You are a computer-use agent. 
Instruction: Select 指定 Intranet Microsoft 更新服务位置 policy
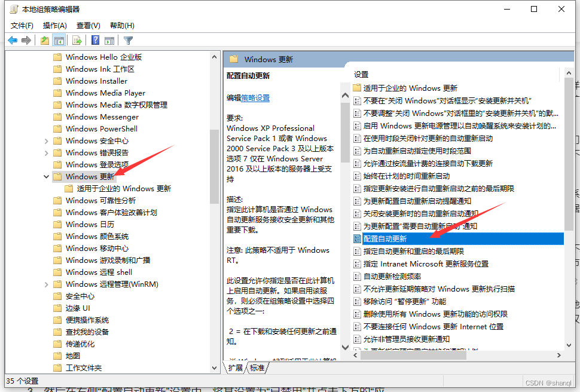[426, 264]
